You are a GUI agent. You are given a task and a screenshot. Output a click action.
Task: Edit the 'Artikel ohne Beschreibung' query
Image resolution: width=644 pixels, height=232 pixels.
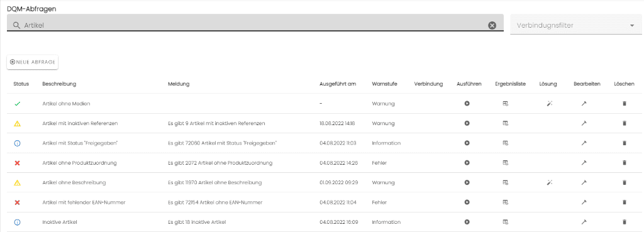coord(584,182)
